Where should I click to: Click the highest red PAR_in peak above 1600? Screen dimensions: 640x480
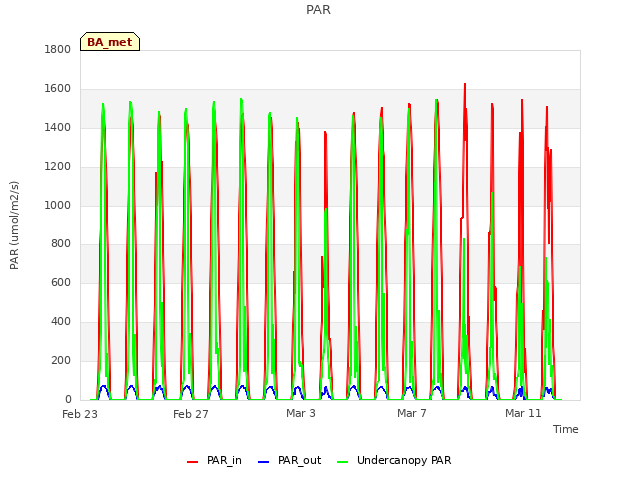click(465, 84)
